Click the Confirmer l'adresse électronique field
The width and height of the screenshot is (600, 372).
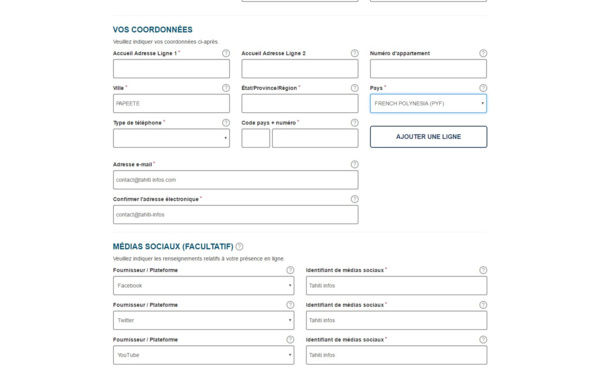pyautogui.click(x=236, y=215)
